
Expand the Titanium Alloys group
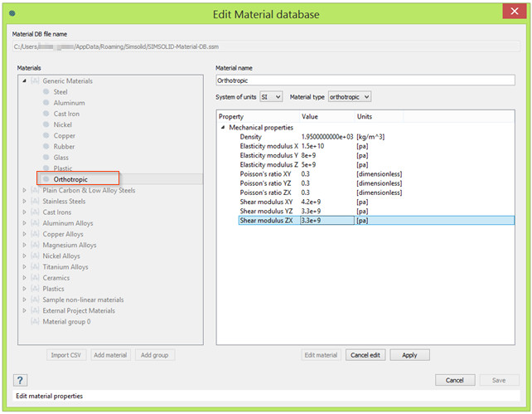coord(24,267)
